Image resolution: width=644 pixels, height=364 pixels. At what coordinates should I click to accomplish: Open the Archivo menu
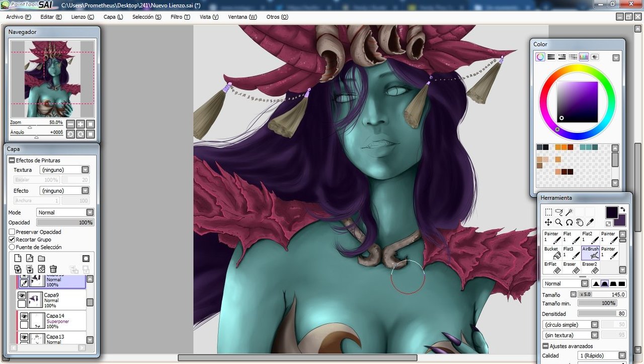point(19,17)
